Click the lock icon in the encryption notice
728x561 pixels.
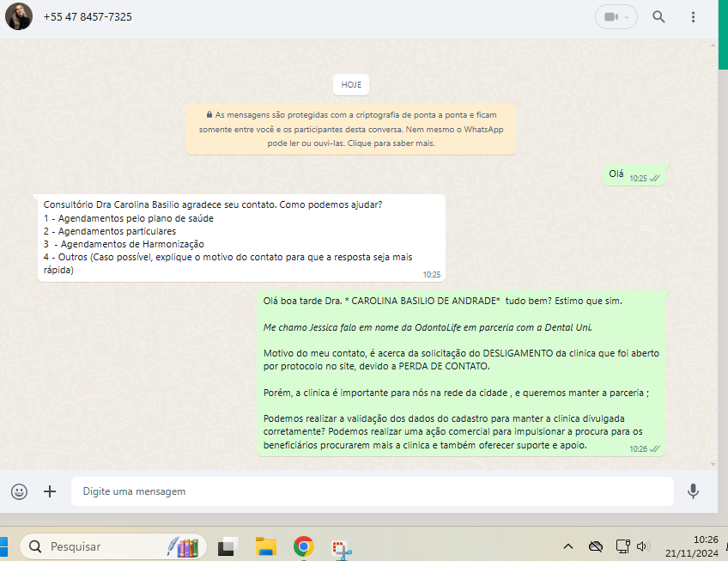pos(209,114)
